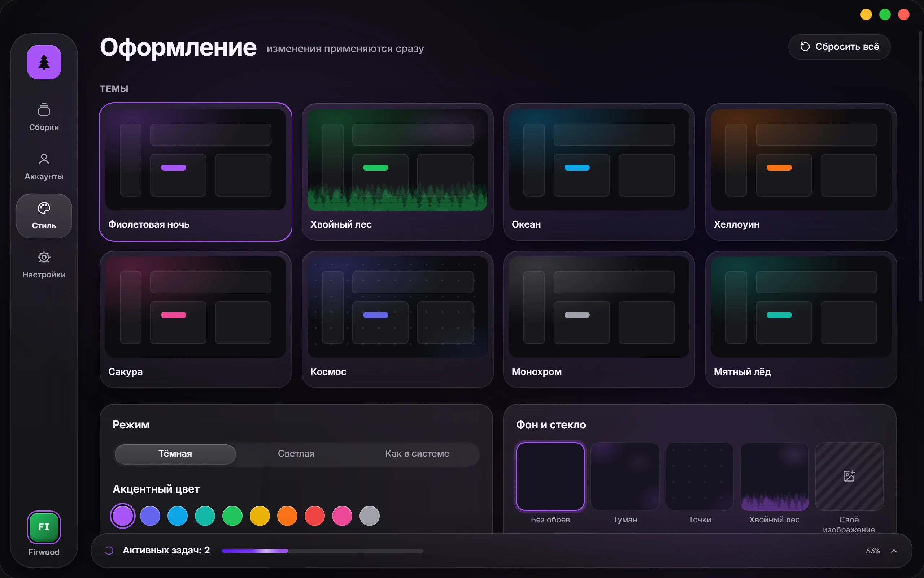Select the Стиль palette sidebar item
Screen dimensions: 924x578
pos(44,216)
